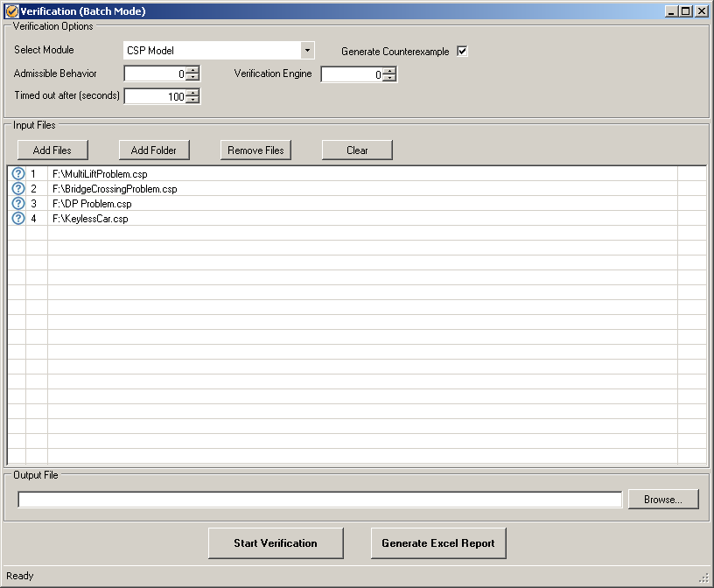The image size is (714, 588).
Task: Start the verification process
Action: point(276,543)
